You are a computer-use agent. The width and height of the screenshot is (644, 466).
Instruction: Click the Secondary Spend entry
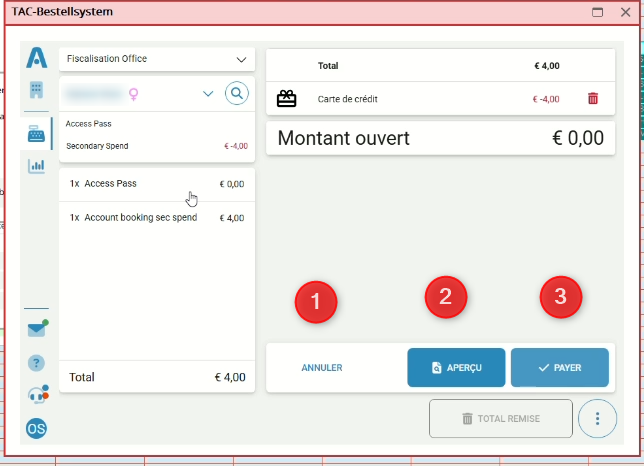[157, 146]
